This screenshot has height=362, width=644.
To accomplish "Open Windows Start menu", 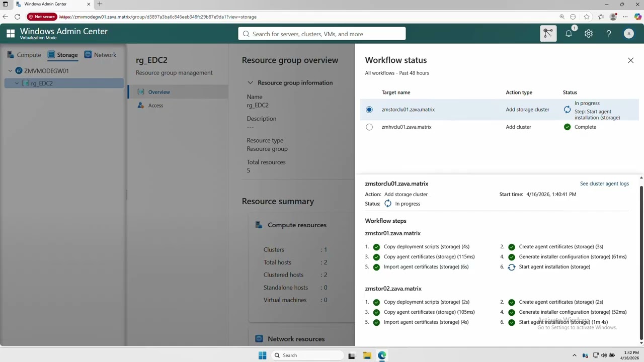I will click(x=262, y=355).
